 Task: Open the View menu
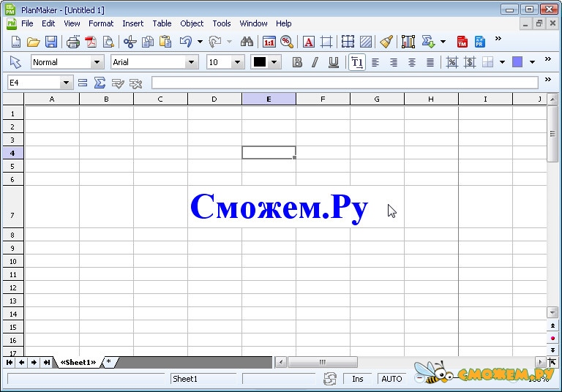point(72,23)
